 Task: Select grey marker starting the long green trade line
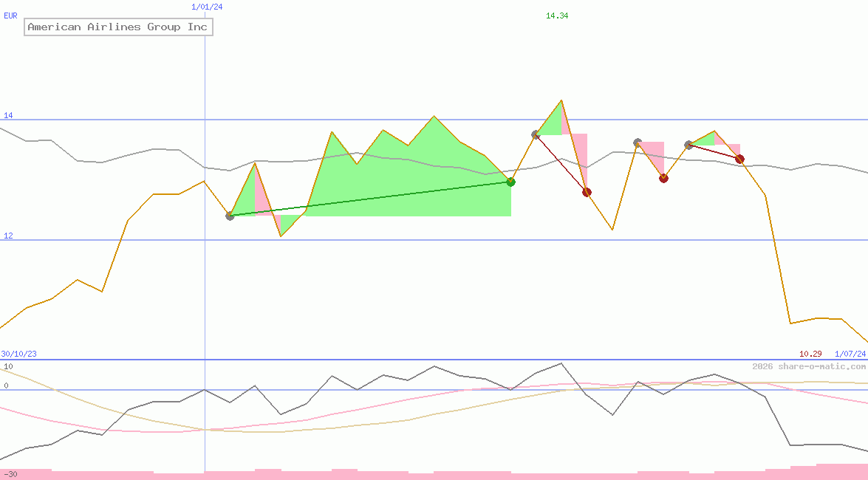click(230, 216)
